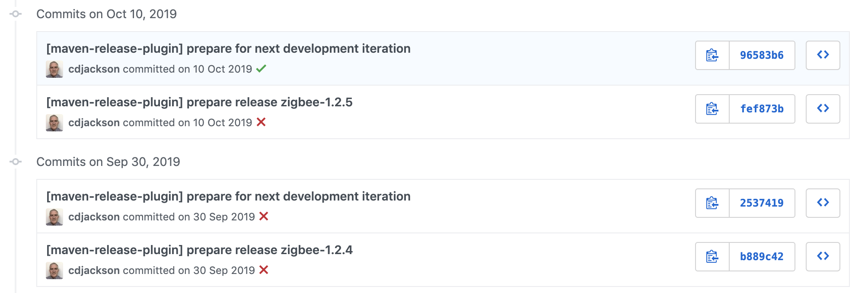Open commit hash link 2537419
Viewport: 868px width, 293px height.
[x=762, y=203]
